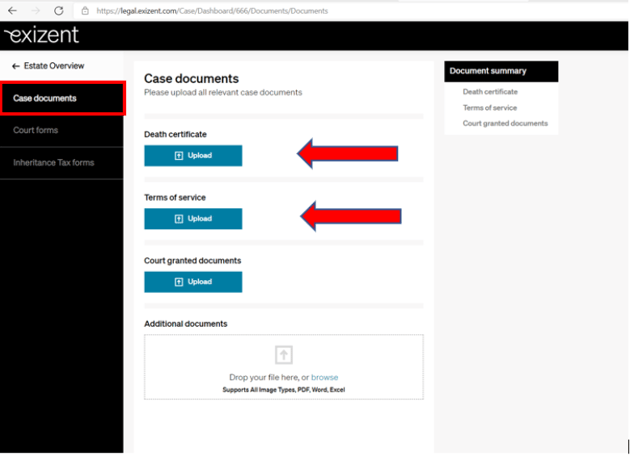Focus the legal.exizent.com address bar
The image size is (630, 456).
[212, 11]
